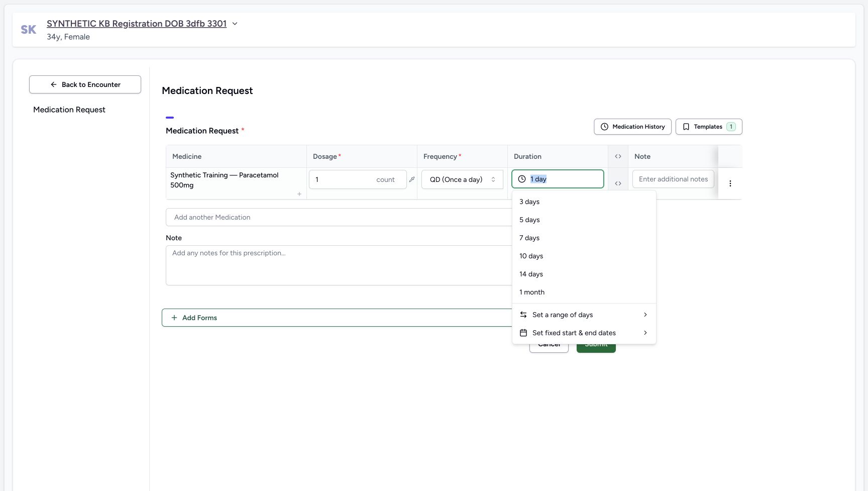Viewport: 868px width, 491px height.
Task: Go back using Back to Encounter button
Action: coord(85,84)
